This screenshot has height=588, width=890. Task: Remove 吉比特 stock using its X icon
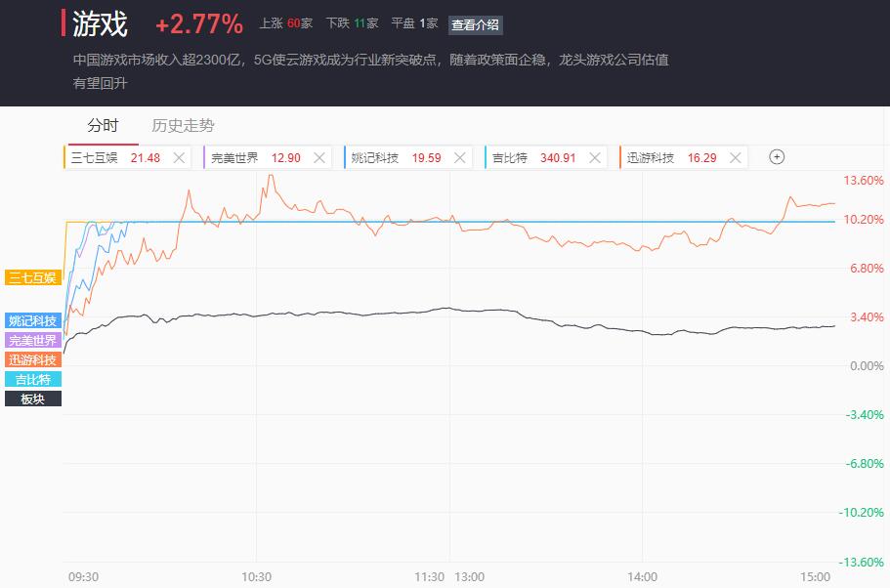[595, 158]
